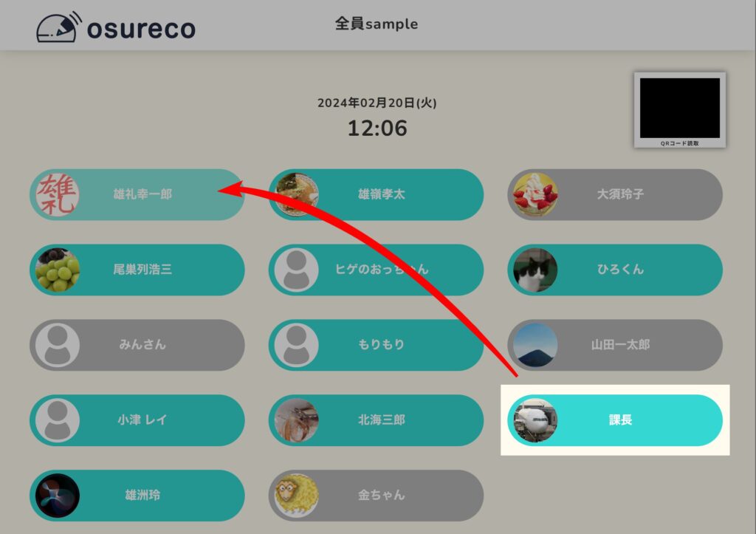This screenshot has height=534, width=756.
Task: Select the ヒゲのおっちゃん member button
Action: [x=376, y=270]
